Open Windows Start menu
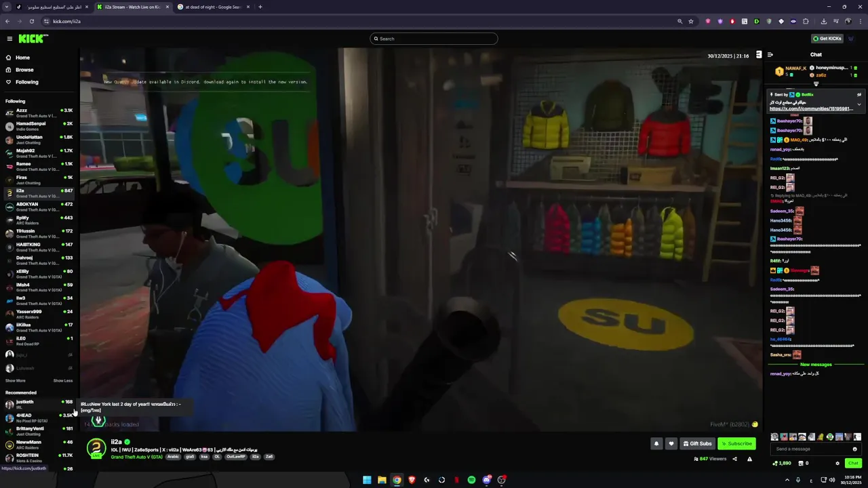Viewport: 868px width, 488px height. coord(367,480)
